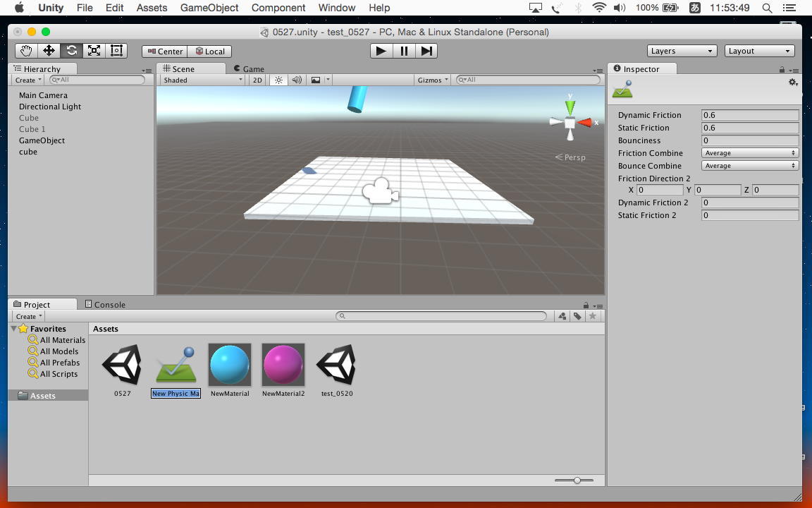Open the Friction Combine dropdown

(x=750, y=153)
